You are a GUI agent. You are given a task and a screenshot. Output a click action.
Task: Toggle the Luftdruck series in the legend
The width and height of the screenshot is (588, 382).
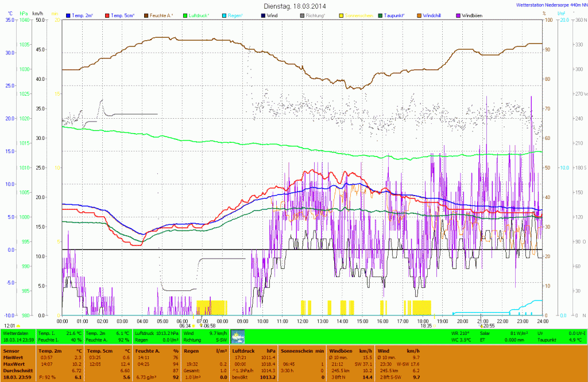point(199,15)
